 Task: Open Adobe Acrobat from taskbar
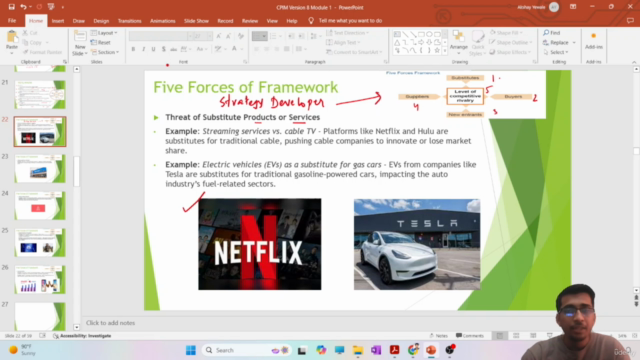pos(394,350)
